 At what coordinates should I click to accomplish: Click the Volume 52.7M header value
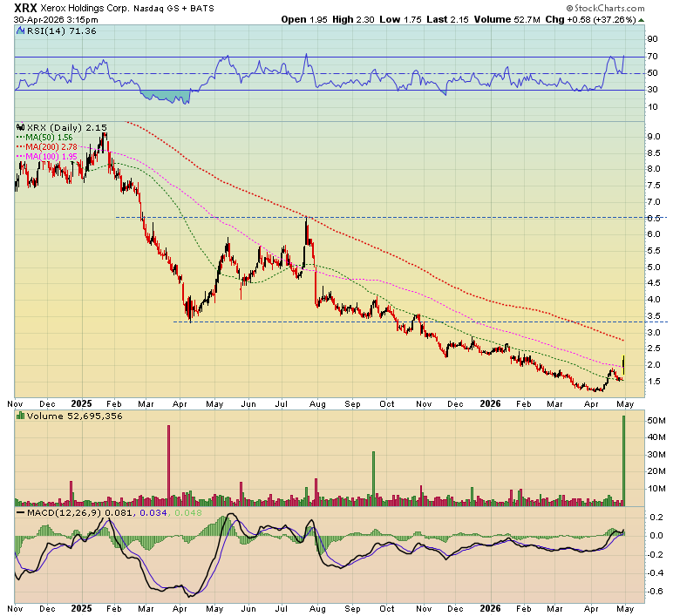coord(507,19)
